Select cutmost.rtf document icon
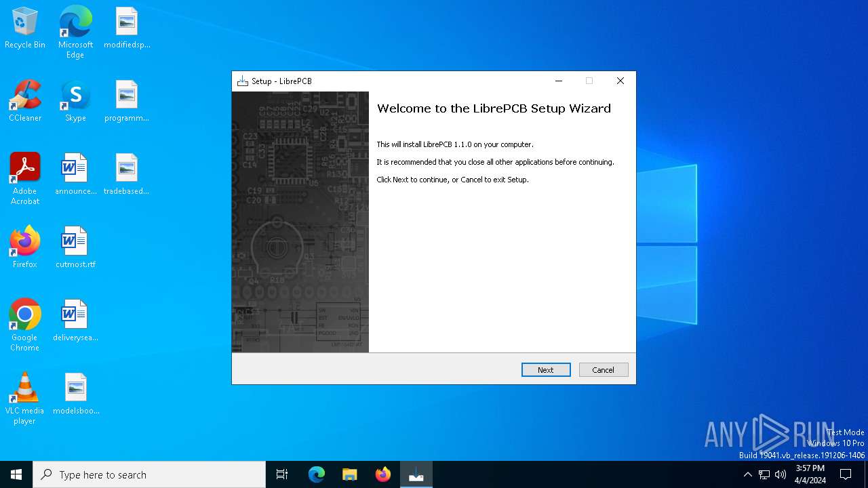Viewport: 868px width, 488px height. [75, 248]
